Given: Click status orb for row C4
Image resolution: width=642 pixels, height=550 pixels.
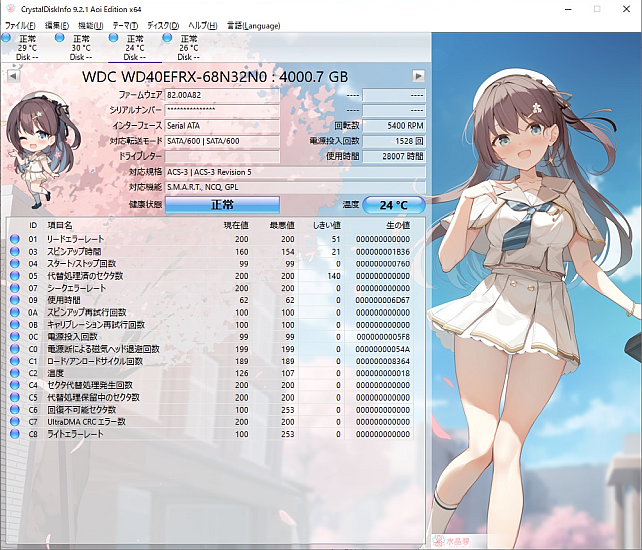Looking at the screenshot, I should pyautogui.click(x=15, y=385).
